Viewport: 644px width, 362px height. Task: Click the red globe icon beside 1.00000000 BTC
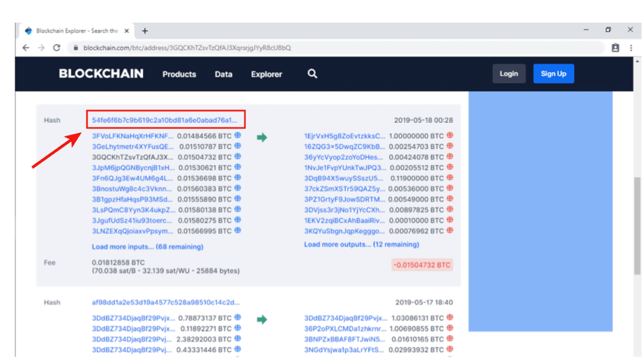point(450,135)
